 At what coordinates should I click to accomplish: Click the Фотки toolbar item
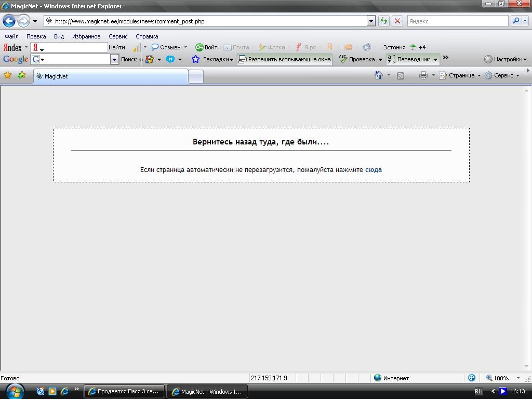tap(272, 47)
